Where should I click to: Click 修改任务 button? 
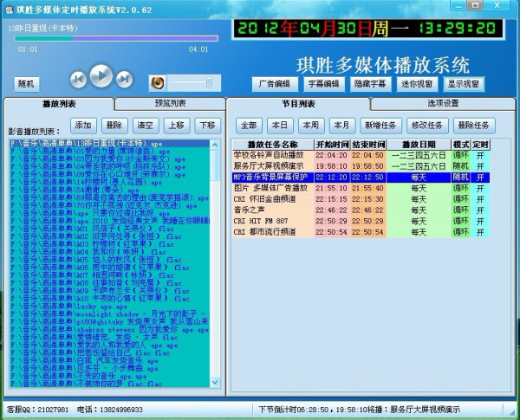click(x=427, y=126)
